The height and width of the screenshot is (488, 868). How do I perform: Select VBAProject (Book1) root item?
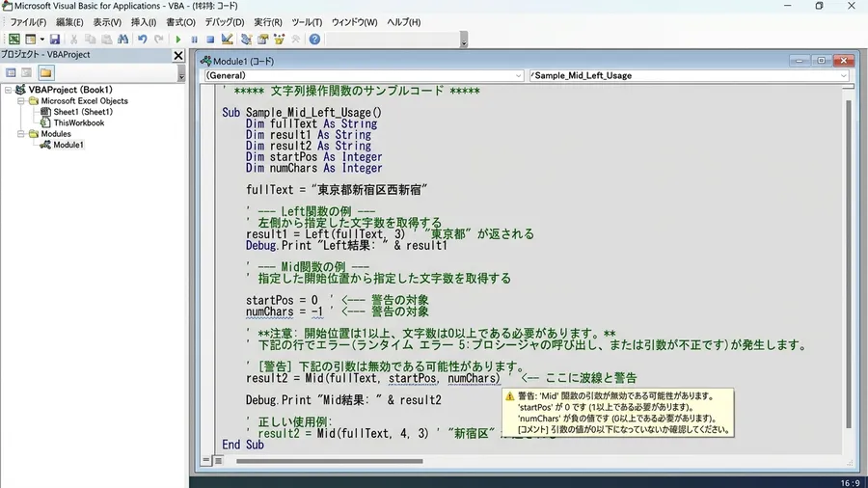pos(70,90)
